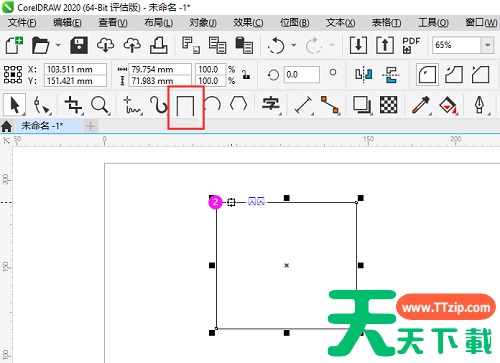Click the horizontal scale factor field
The height and width of the screenshot is (363, 500).
pyautogui.click(x=210, y=69)
